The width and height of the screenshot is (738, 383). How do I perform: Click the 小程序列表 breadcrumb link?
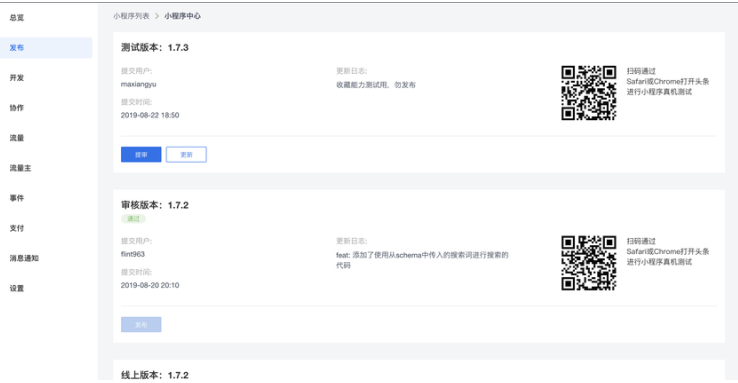[131, 16]
